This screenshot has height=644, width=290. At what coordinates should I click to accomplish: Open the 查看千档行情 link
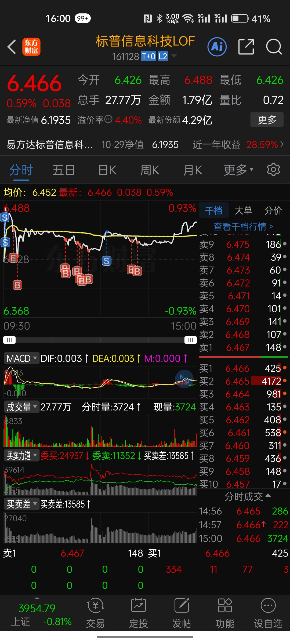pos(243,227)
